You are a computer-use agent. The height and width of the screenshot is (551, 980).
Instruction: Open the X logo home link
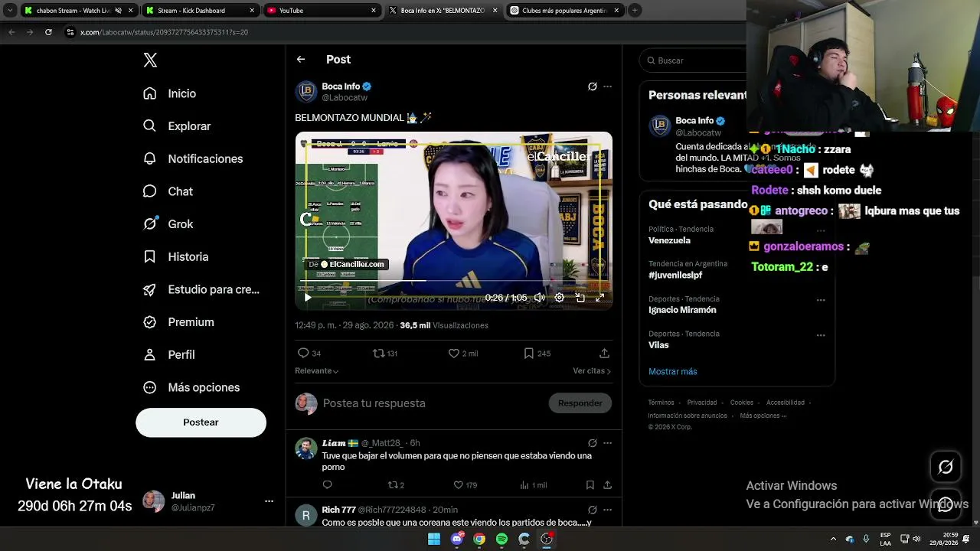150,60
